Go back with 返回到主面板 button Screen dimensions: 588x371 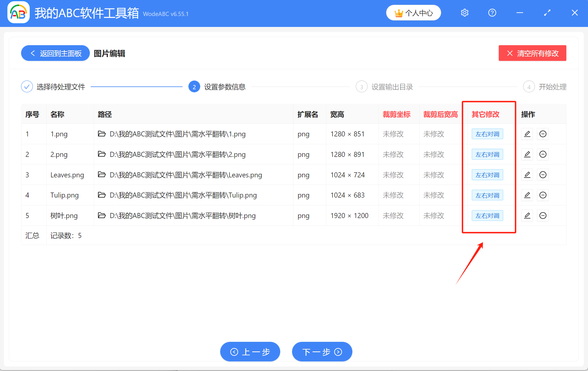click(x=55, y=53)
